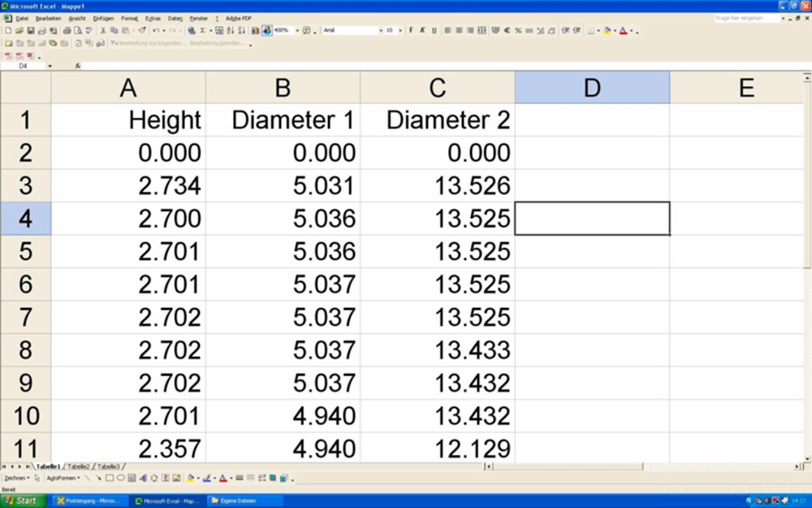Open the Name Box dropdown arrow
This screenshot has width=812, height=508.
click(50, 66)
